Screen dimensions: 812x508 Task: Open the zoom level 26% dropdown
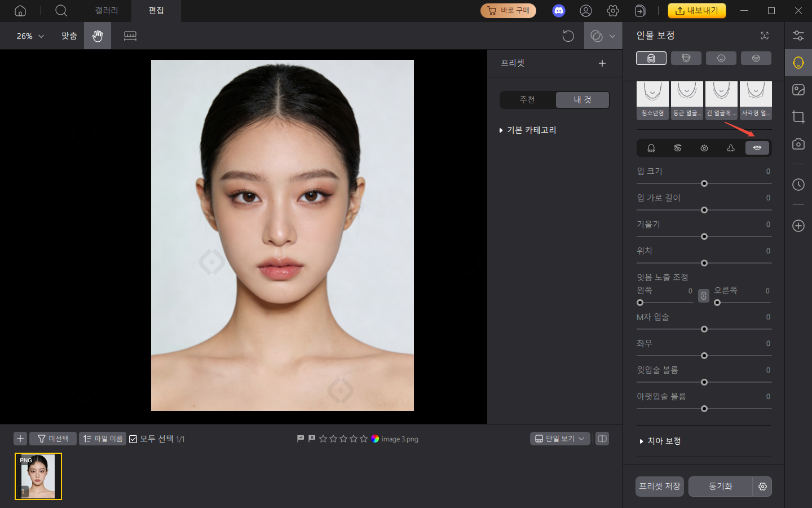point(28,36)
